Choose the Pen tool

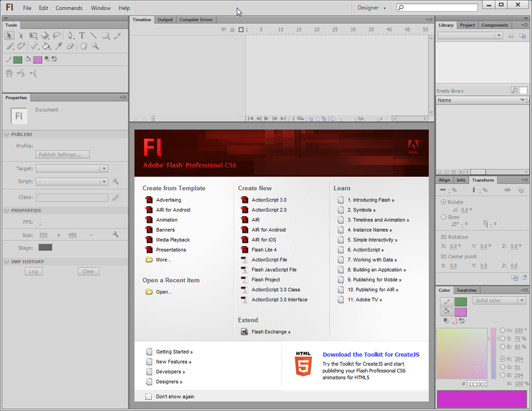(70, 36)
